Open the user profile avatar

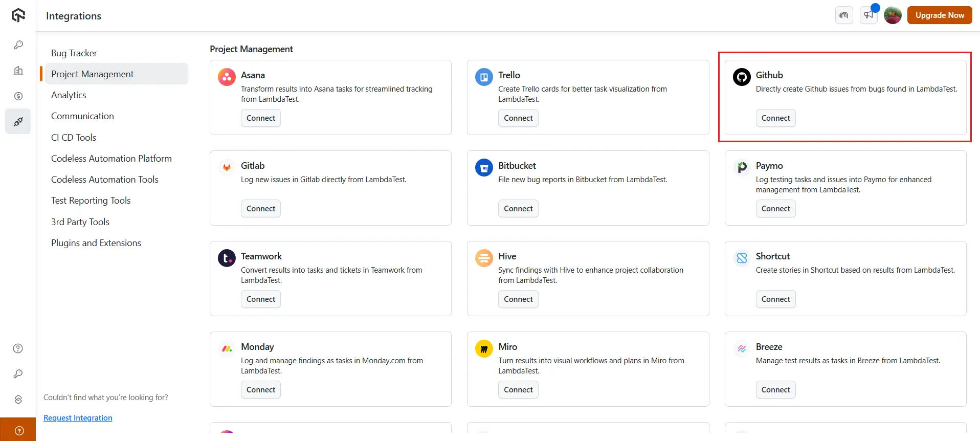tap(893, 15)
